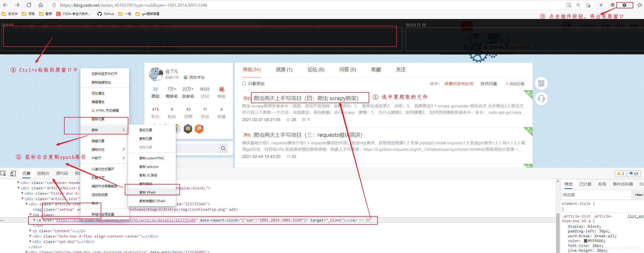Click the warnings count badge showing 3
644x253 pixels.
(620, 174)
